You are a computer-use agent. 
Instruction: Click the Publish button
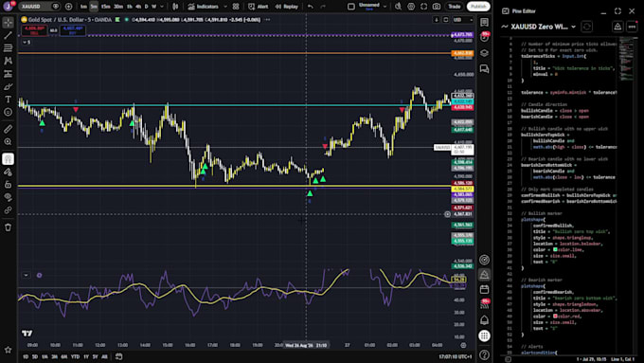[478, 7]
